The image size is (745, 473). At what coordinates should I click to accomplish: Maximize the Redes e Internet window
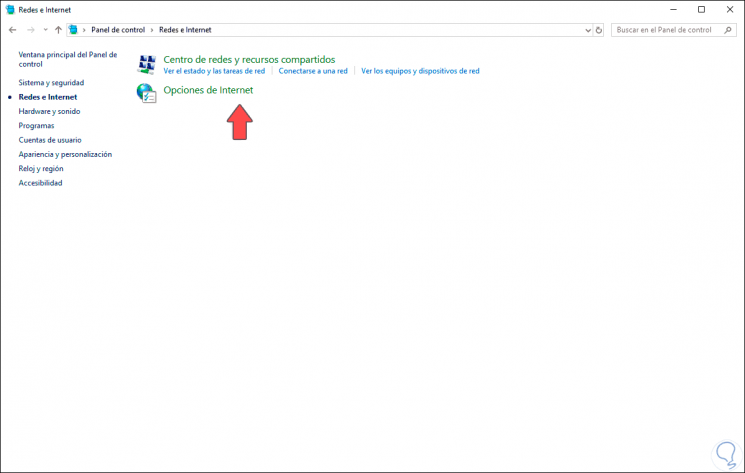coord(701,9)
